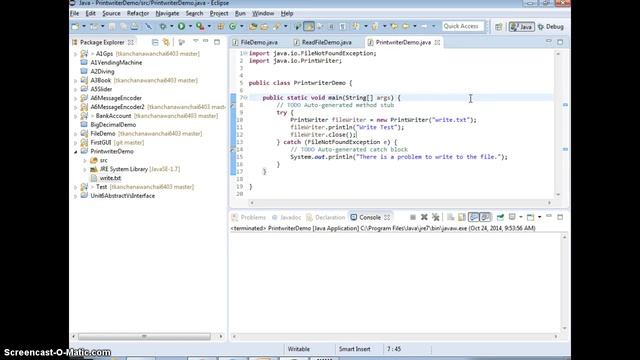The height and width of the screenshot is (360, 640).
Task: Toggle Link with Editor in Package Explorer
Action: click(166, 42)
